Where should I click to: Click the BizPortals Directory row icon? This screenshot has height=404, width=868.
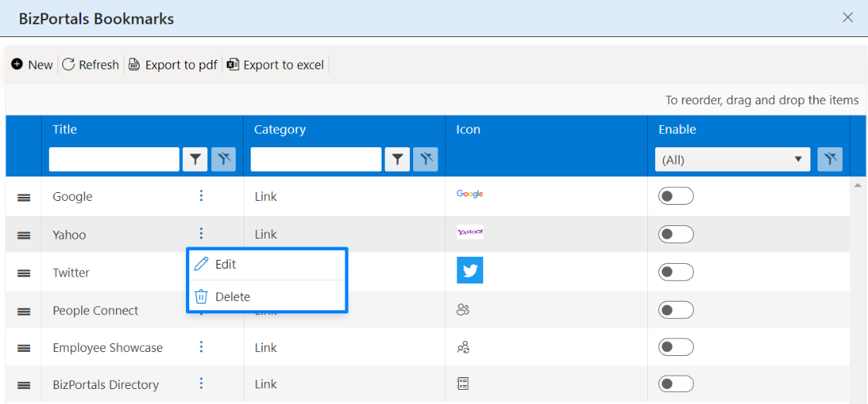pyautogui.click(x=463, y=384)
